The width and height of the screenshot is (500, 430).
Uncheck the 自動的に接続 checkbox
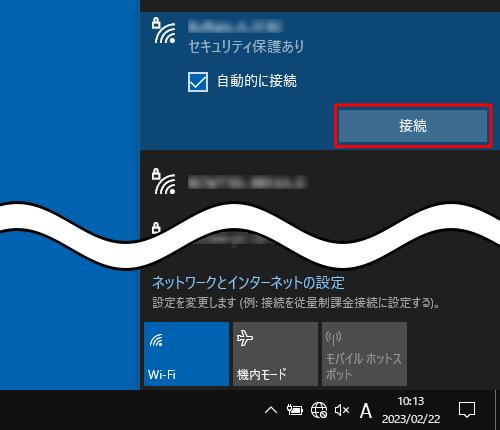pos(198,82)
